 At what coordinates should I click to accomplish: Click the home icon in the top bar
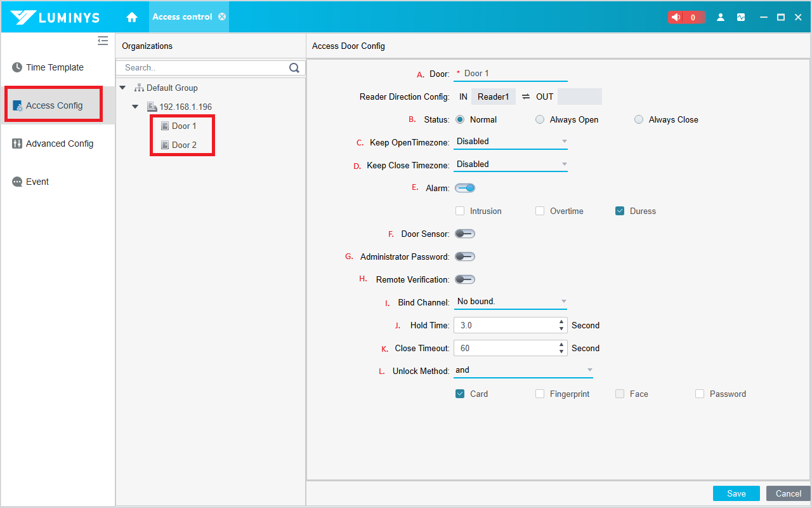point(132,17)
